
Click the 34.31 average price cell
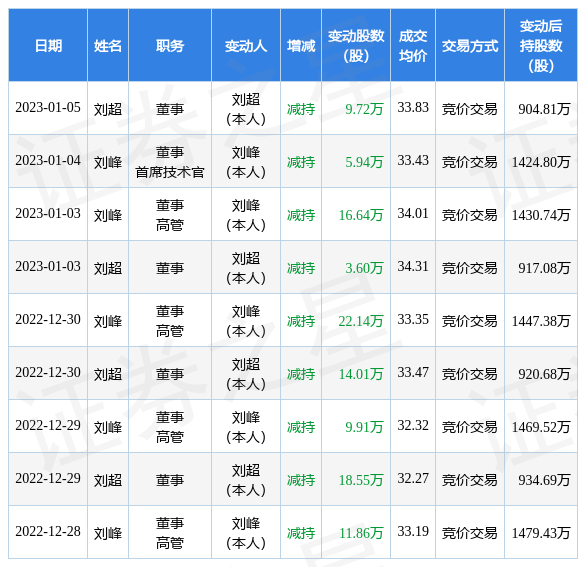coord(413,267)
